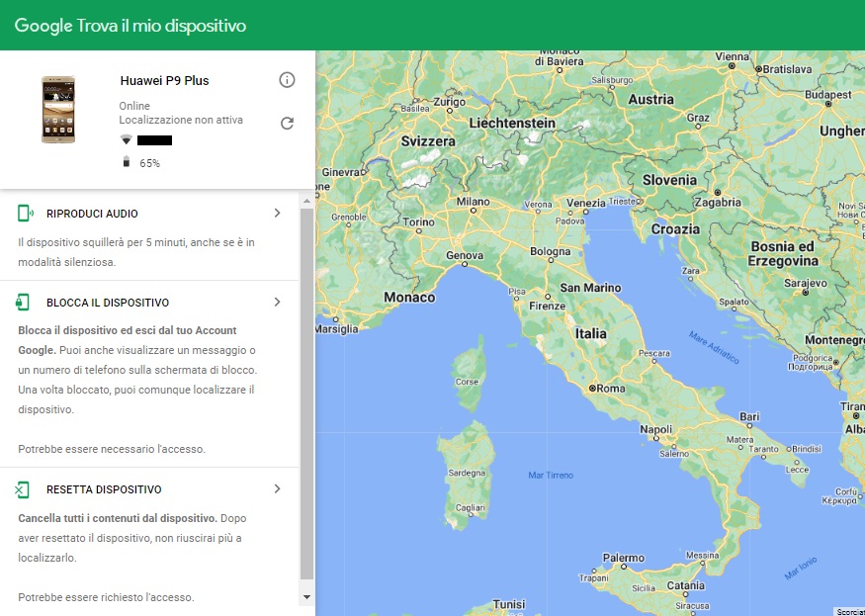Click Italia country label on the map

pyautogui.click(x=591, y=334)
